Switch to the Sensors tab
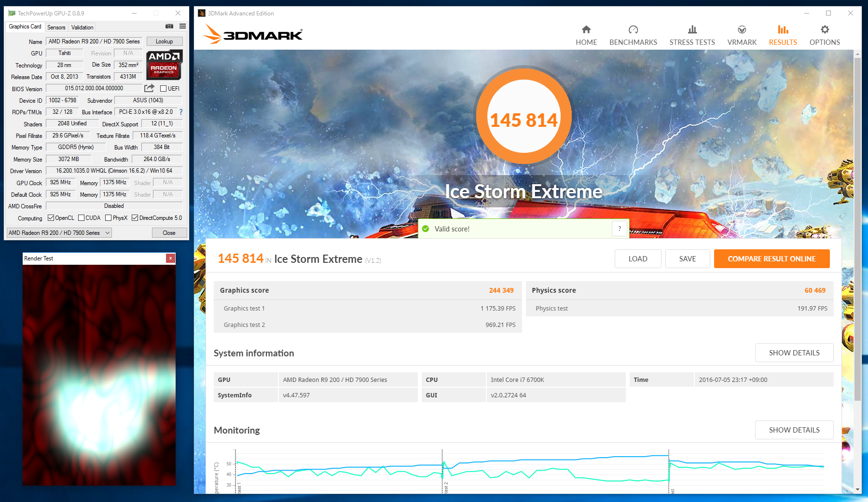The image size is (868, 502). point(56,27)
